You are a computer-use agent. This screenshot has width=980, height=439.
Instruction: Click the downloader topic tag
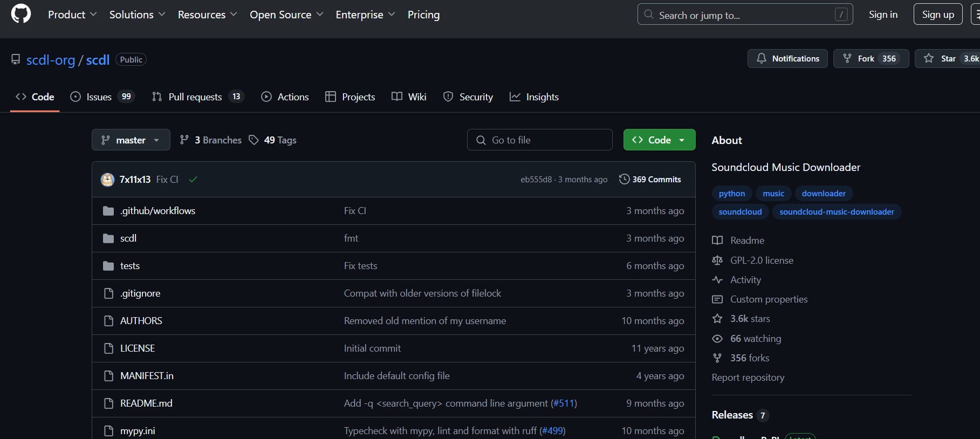(x=824, y=194)
